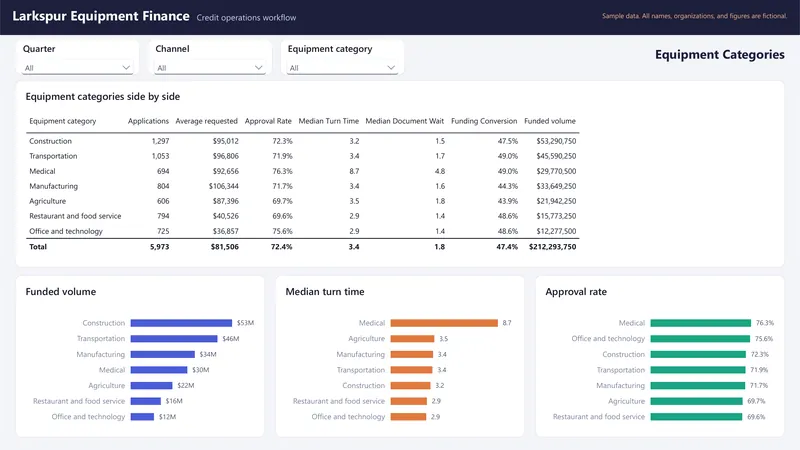Click the Approval rate chart title
The image size is (800, 450).
(x=576, y=292)
